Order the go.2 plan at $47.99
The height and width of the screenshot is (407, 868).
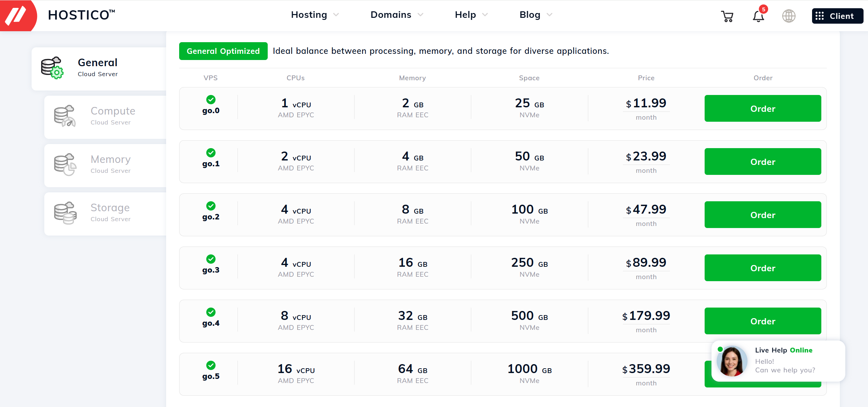tap(763, 215)
